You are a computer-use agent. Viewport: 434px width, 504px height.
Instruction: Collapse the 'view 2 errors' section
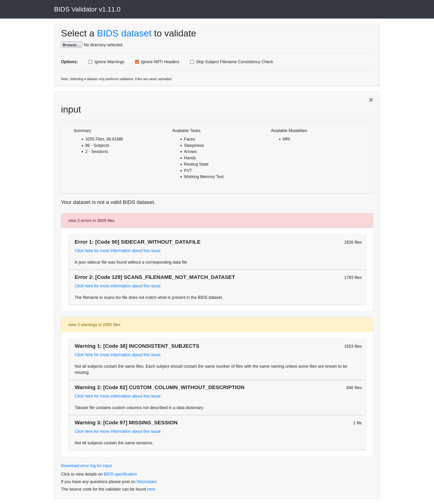tap(91, 221)
